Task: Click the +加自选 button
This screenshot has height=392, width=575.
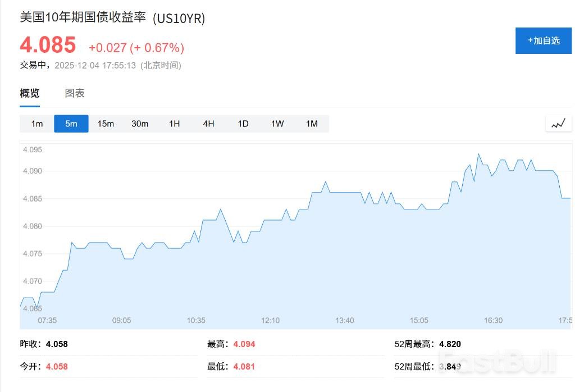Action: pos(543,40)
